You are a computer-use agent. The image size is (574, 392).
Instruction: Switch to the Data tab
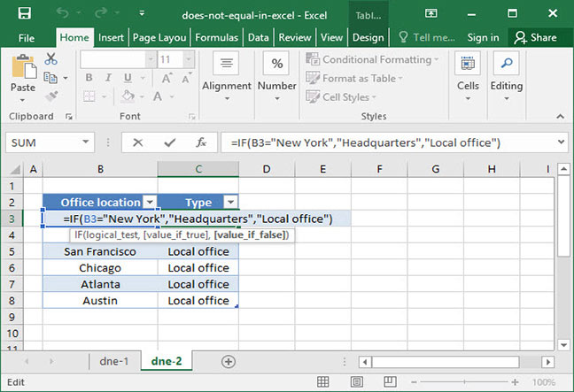(258, 38)
